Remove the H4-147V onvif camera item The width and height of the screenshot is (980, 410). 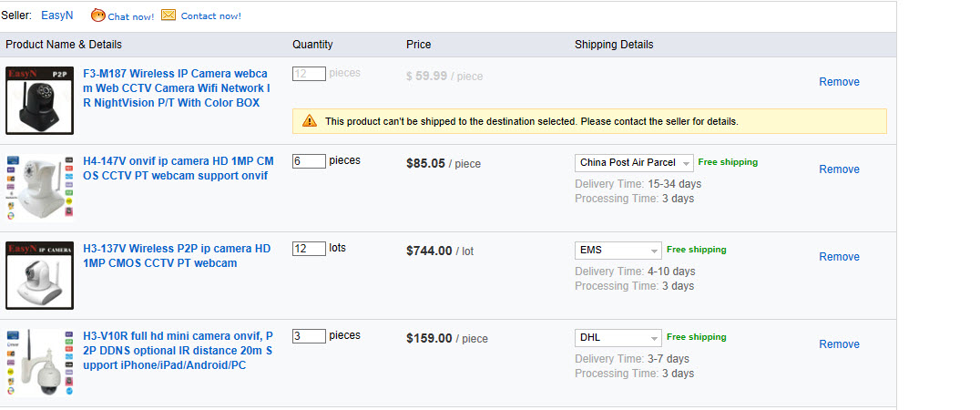click(839, 169)
